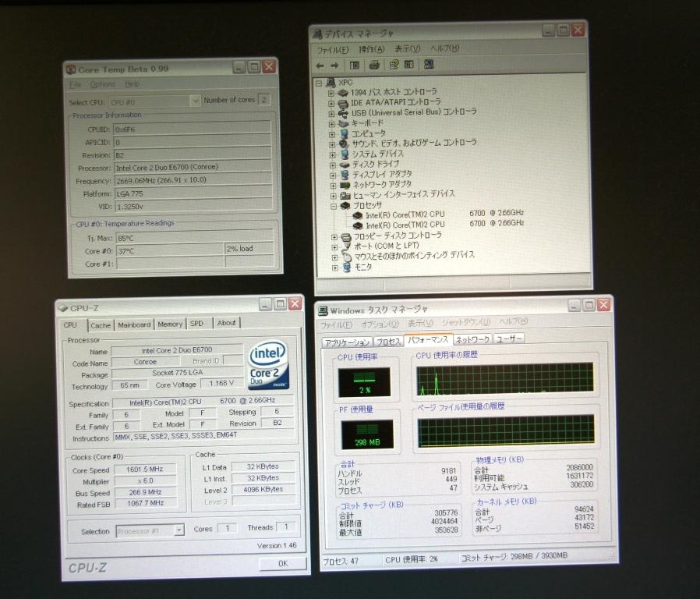
Task: Select the keyboard category icon
Action: tap(343, 124)
